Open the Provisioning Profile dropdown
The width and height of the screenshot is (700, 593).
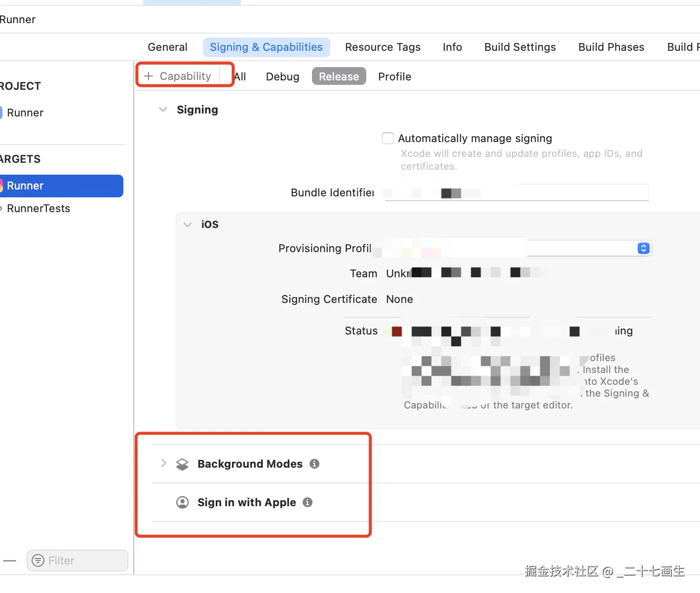(x=643, y=248)
